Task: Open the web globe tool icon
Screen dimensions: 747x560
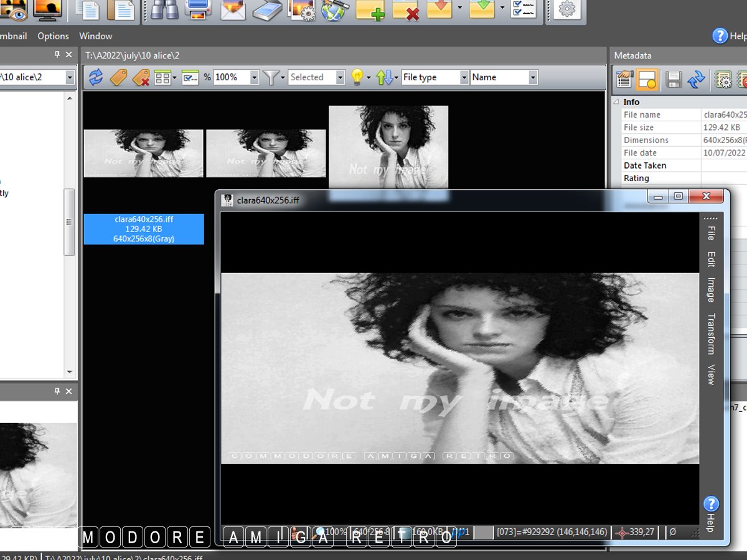Action: tap(334, 9)
